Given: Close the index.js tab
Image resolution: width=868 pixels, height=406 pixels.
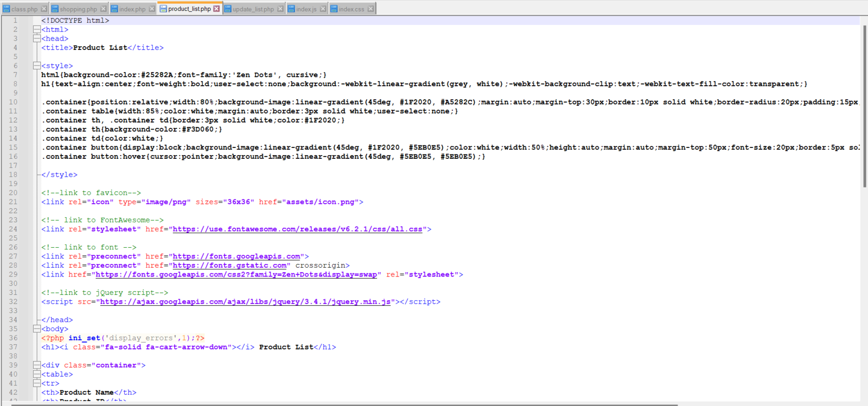Looking at the screenshot, I should point(323,9).
